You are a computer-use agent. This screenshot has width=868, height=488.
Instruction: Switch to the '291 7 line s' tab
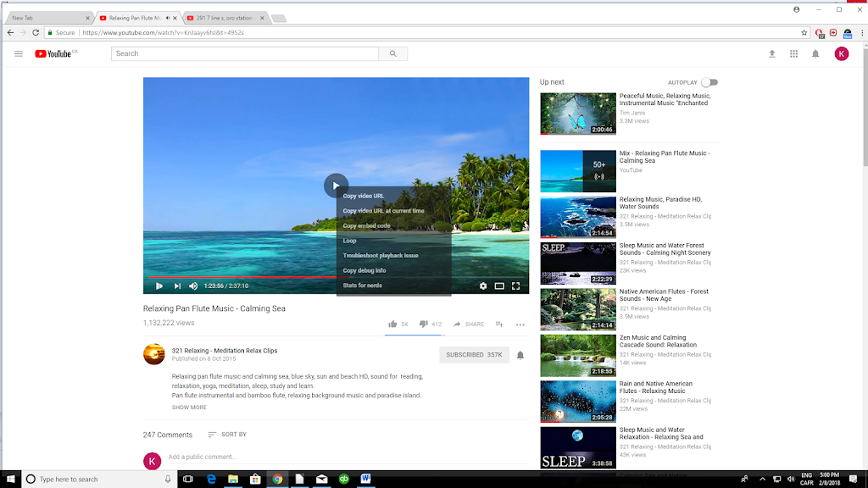pyautogui.click(x=225, y=19)
